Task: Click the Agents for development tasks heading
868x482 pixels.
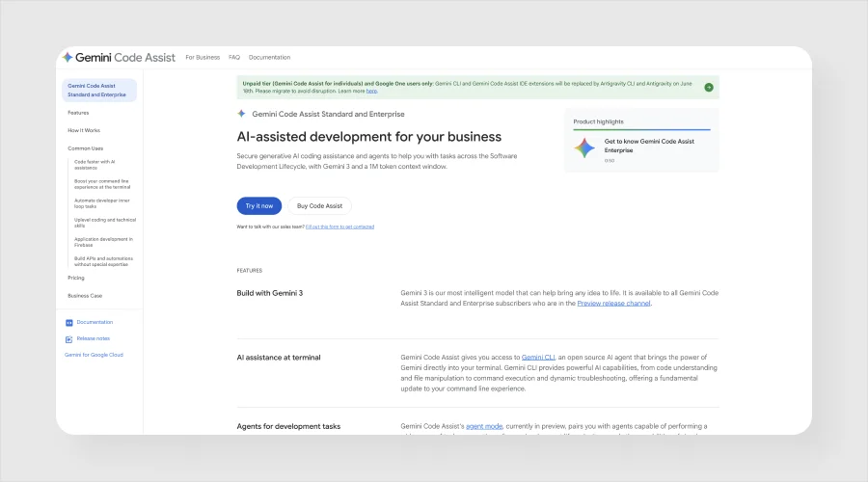Action: click(x=288, y=427)
